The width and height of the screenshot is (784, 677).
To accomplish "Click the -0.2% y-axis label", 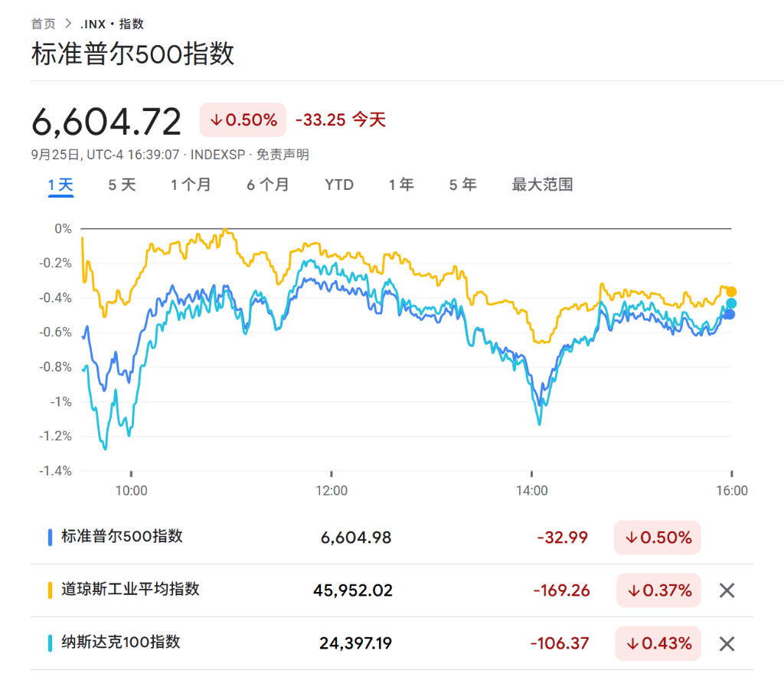I will point(55,263).
